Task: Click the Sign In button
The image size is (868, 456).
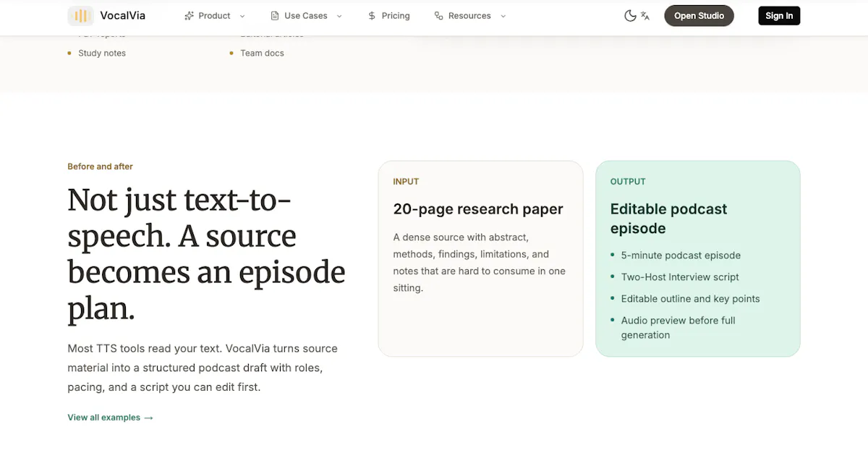Action: click(779, 16)
